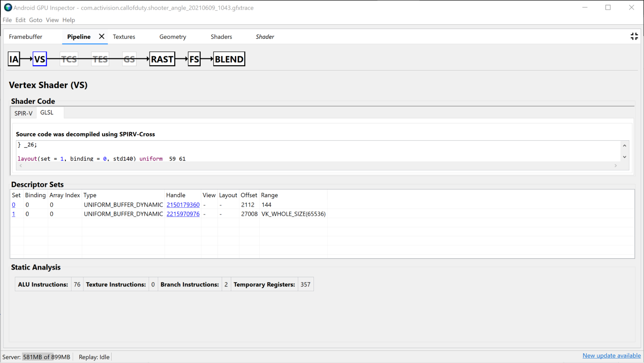This screenshot has height=363, width=644.
Task: Click the BLEND pipeline stage icon
Action: tap(229, 59)
